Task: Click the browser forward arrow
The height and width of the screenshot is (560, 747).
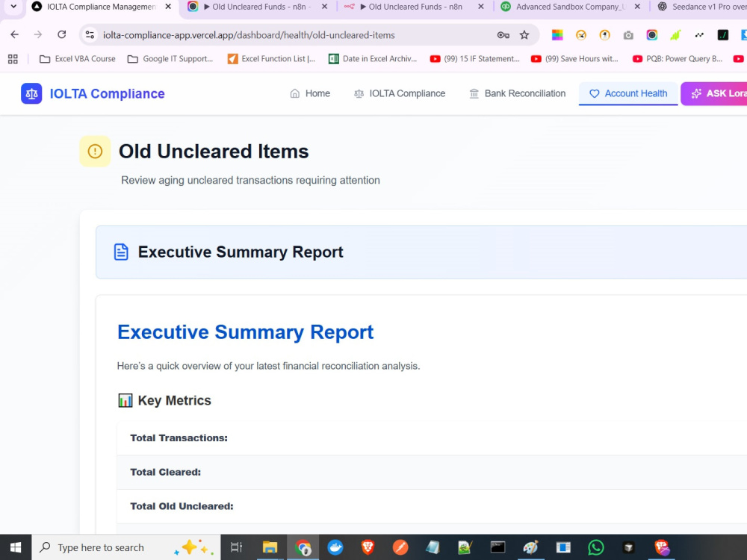Action: [x=38, y=35]
